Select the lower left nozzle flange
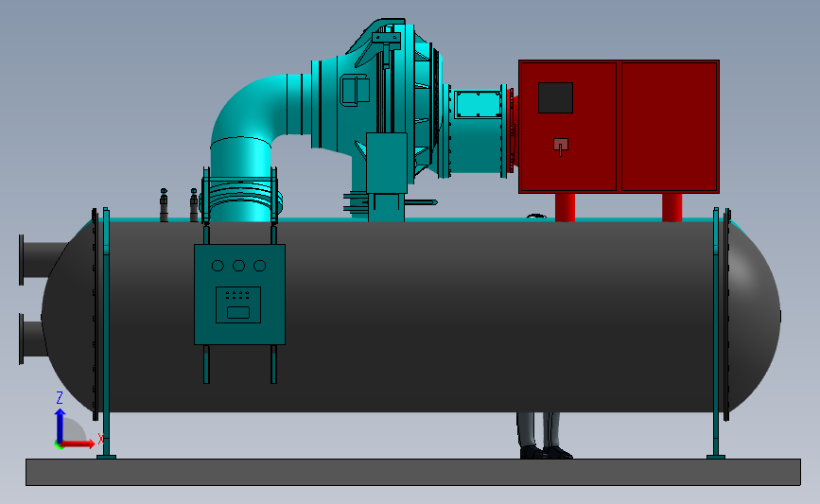 point(22,339)
